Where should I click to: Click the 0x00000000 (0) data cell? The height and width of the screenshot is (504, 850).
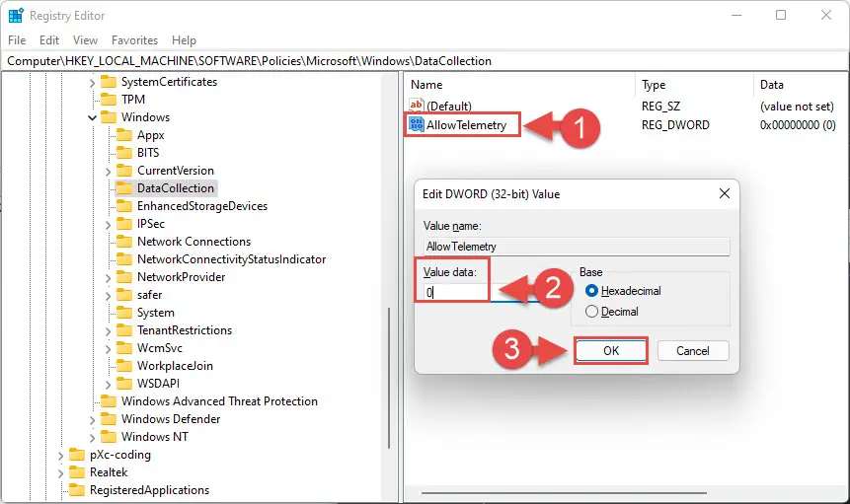click(x=798, y=125)
